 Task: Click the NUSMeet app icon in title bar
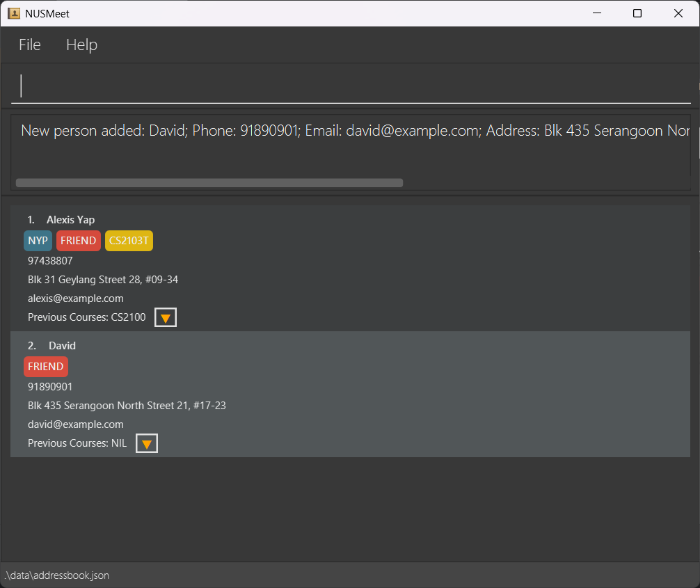pos(14,13)
